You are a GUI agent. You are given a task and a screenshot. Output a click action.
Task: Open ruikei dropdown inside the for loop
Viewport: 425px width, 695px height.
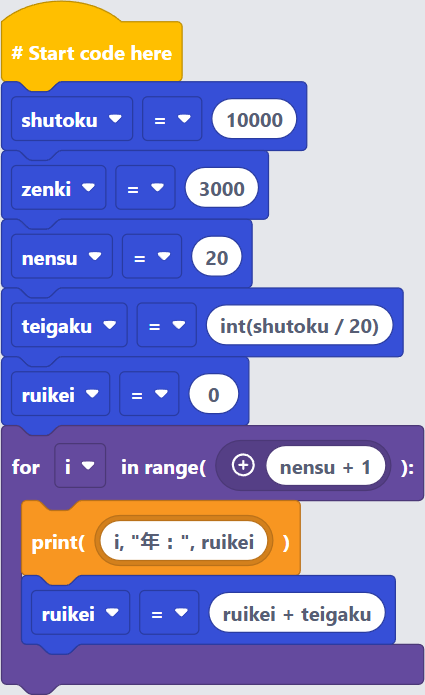80,613
